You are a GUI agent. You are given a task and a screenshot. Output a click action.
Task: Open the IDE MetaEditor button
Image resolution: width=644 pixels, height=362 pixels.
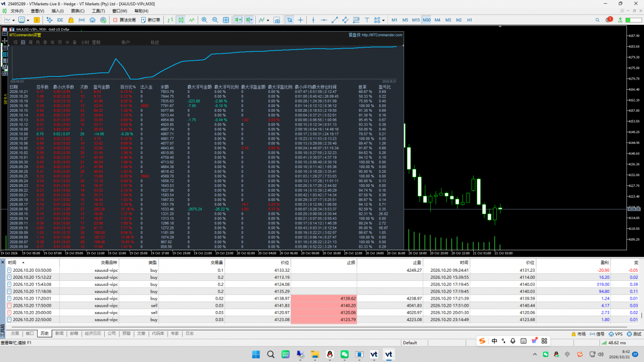point(60,20)
